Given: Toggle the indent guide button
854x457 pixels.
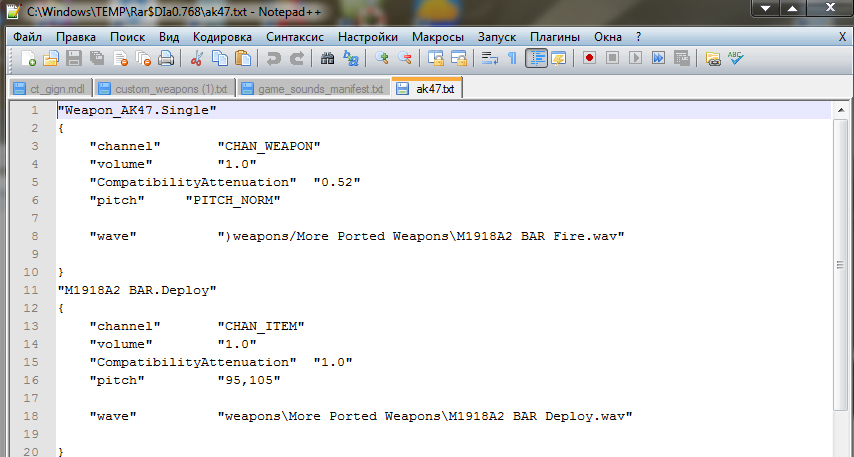Looking at the screenshot, I should pyautogui.click(x=536, y=58).
